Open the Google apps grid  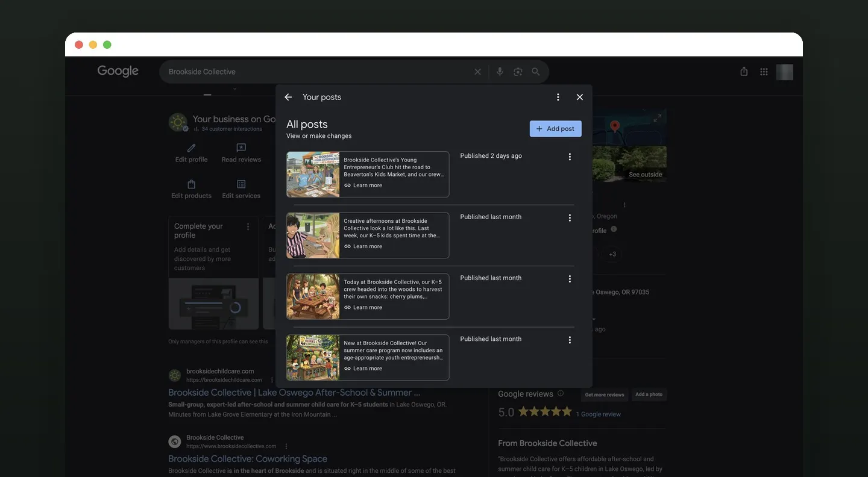pyautogui.click(x=764, y=72)
